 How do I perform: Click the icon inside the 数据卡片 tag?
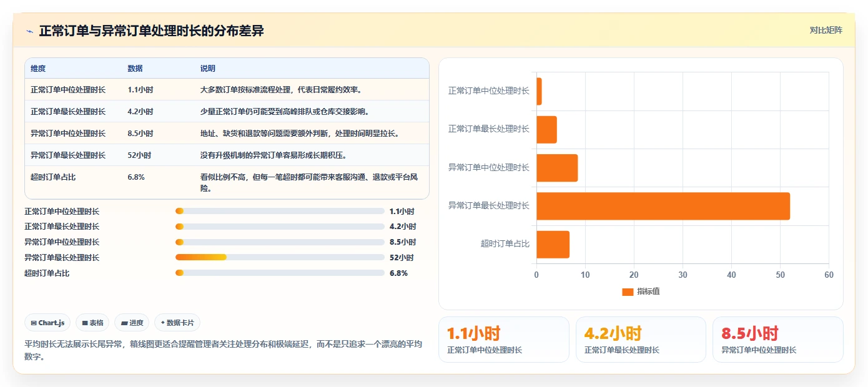(163, 323)
